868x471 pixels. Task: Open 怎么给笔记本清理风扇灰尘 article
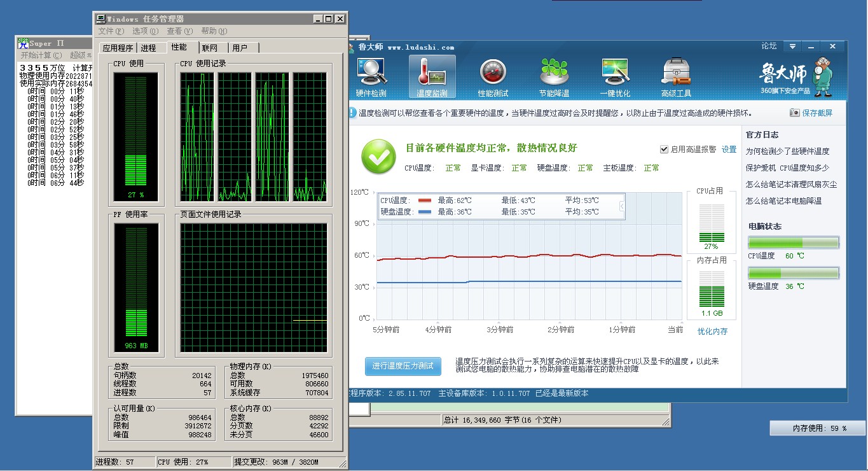pos(791,185)
